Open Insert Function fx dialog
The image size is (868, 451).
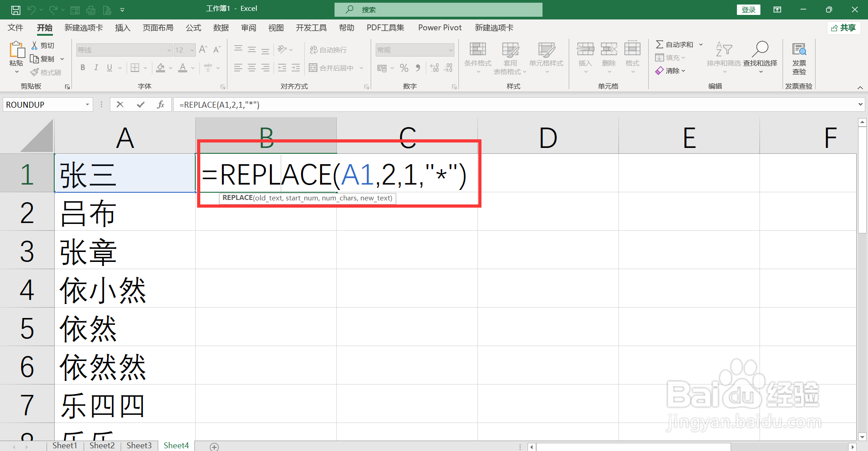pyautogui.click(x=160, y=104)
